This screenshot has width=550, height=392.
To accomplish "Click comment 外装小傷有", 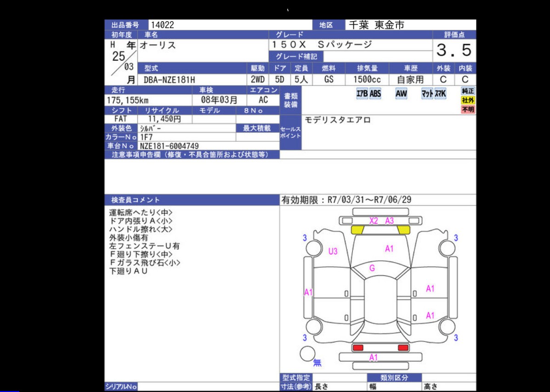I will point(128,238).
